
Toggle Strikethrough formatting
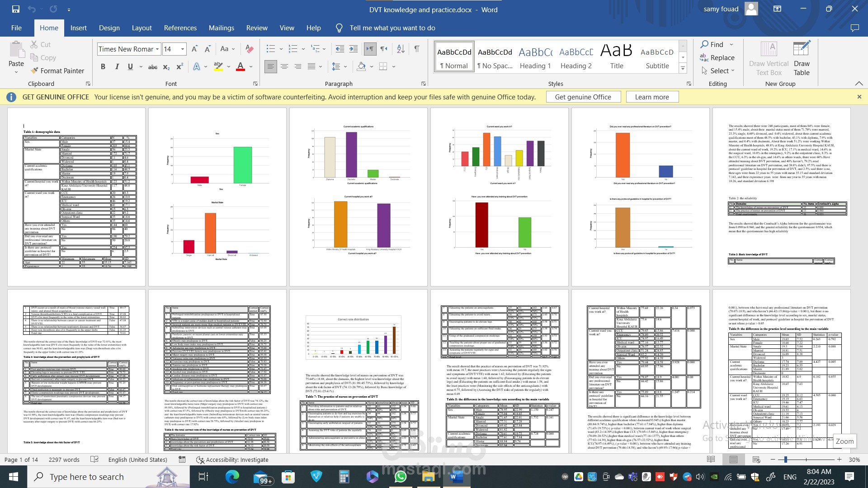(153, 67)
